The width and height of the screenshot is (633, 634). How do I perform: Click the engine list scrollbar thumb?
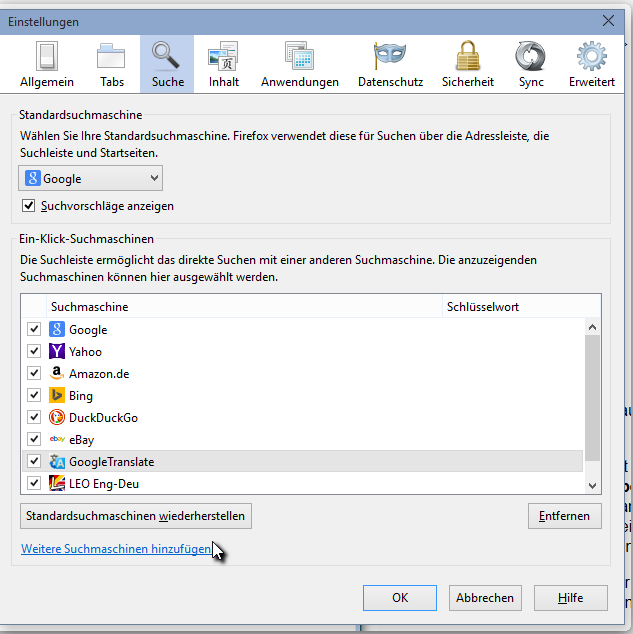tap(593, 398)
